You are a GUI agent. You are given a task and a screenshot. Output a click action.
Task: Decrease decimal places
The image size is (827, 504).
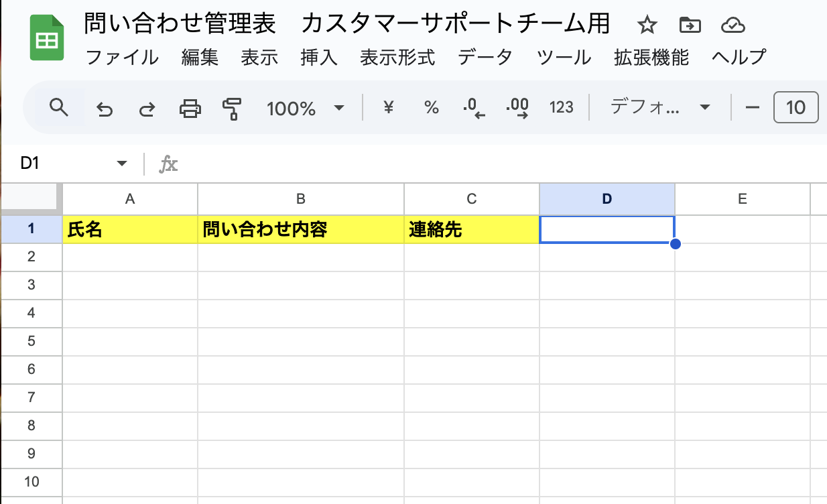pos(474,107)
